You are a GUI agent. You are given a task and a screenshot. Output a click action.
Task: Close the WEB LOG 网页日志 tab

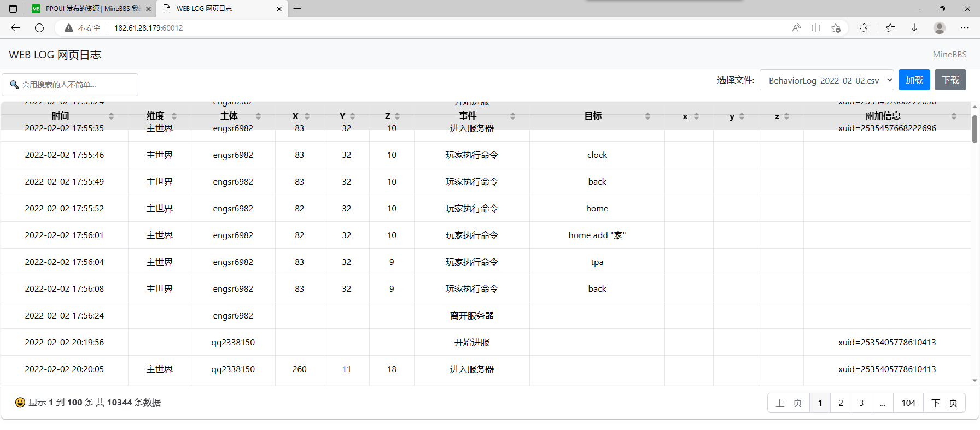279,9
